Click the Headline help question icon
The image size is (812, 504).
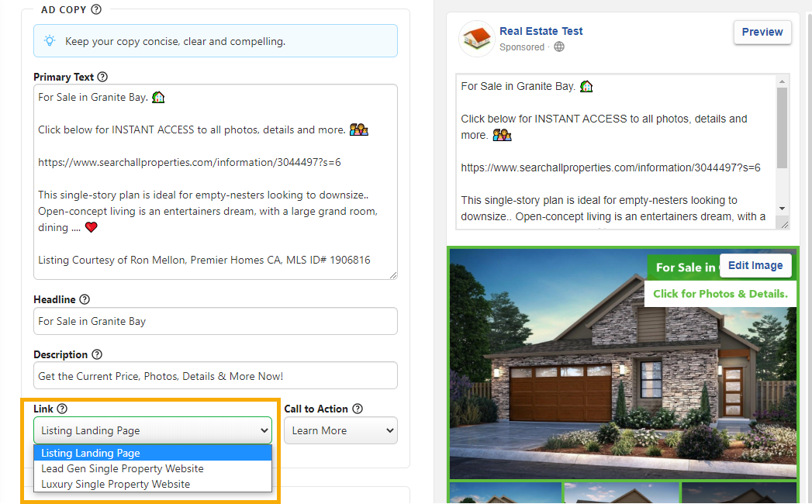pyautogui.click(x=85, y=299)
